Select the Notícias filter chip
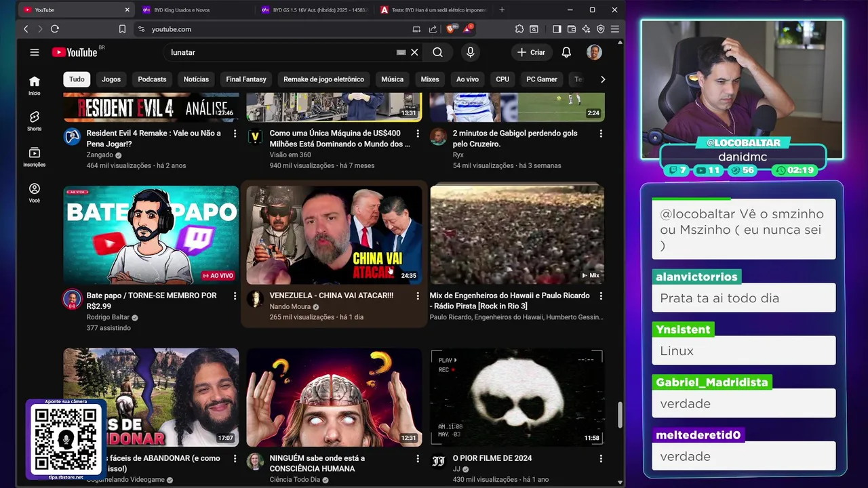 pyautogui.click(x=196, y=79)
